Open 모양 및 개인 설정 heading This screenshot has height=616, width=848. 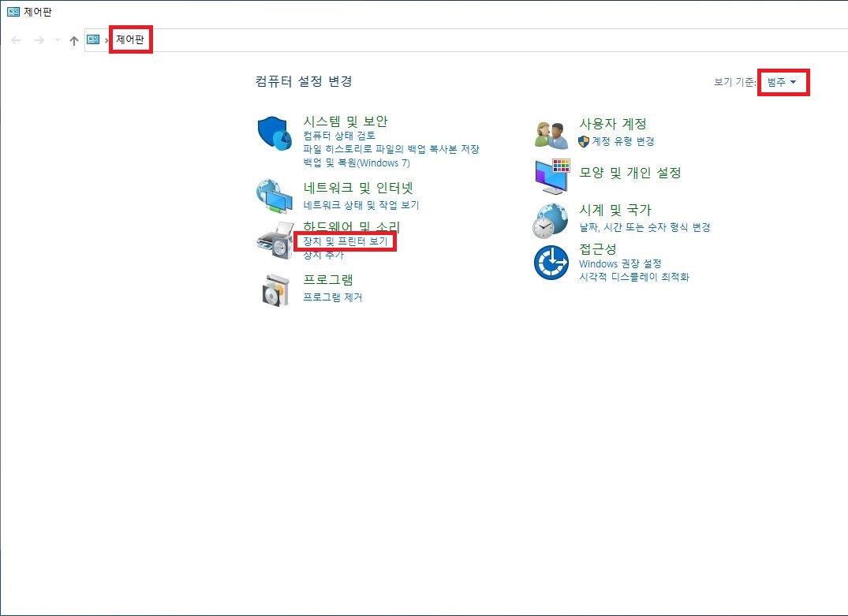(630, 173)
